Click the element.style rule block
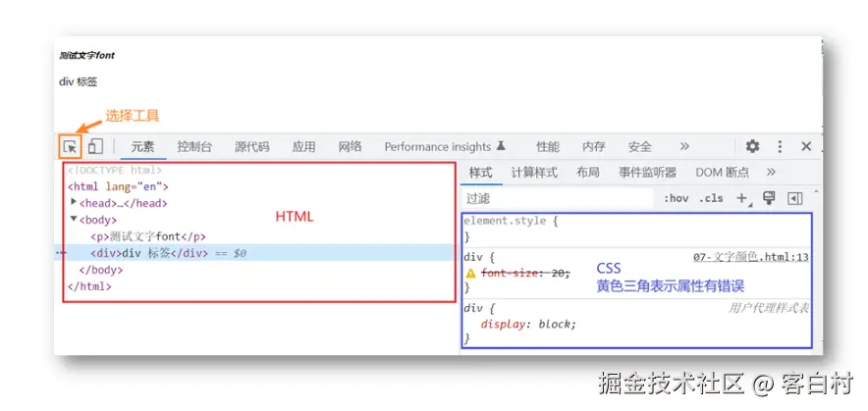This screenshot has width=868, height=411. tap(636, 229)
